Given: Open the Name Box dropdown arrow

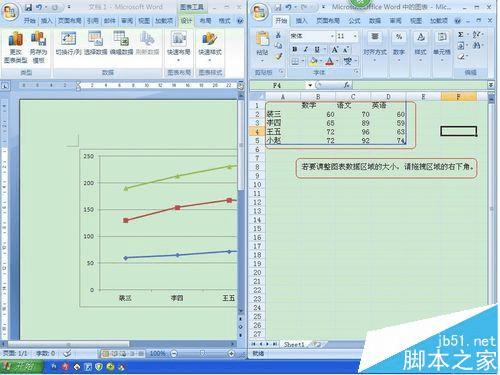Looking at the screenshot, I should (310, 85).
